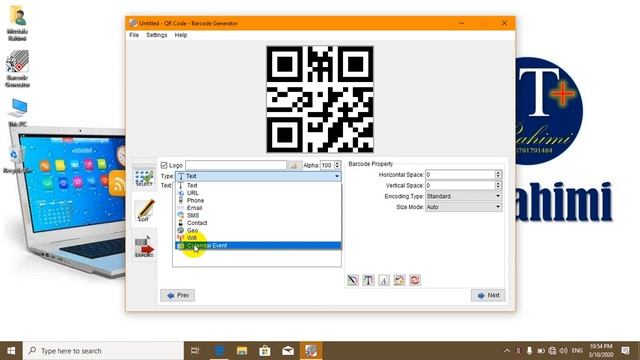
Task: Adjust the Horizontal Space stepper
Action: pyautogui.click(x=498, y=175)
